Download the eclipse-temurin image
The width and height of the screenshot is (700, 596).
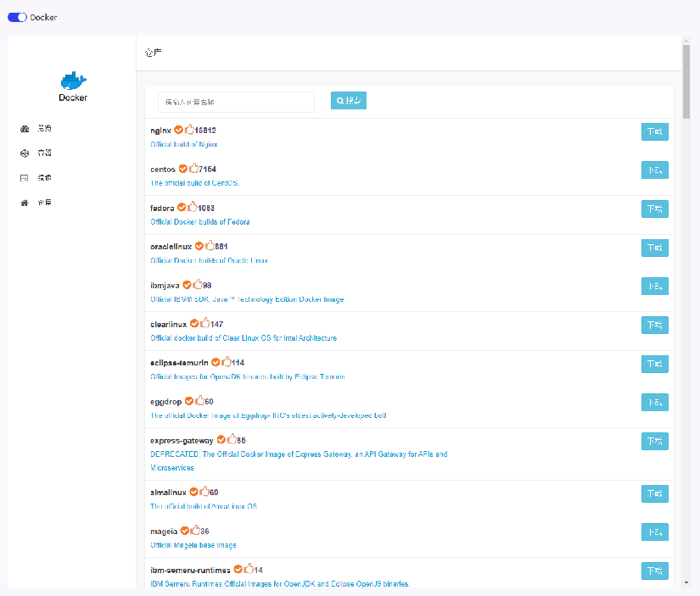click(x=655, y=364)
